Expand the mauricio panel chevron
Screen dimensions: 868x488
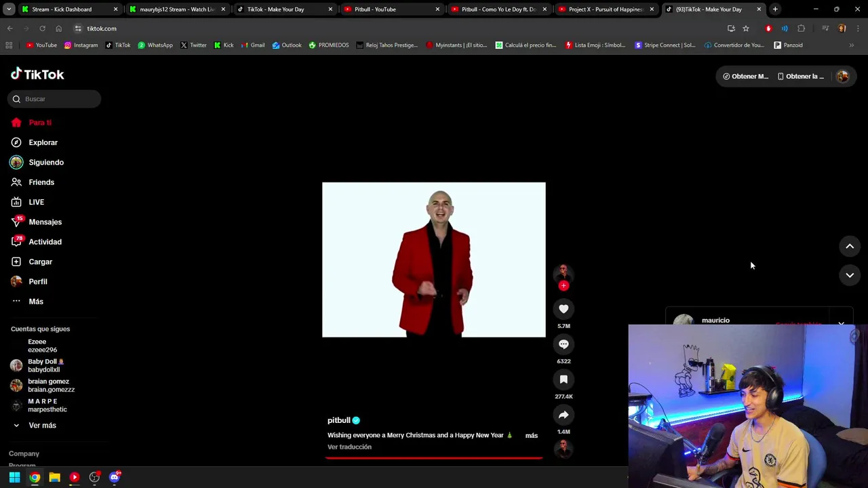point(842,324)
